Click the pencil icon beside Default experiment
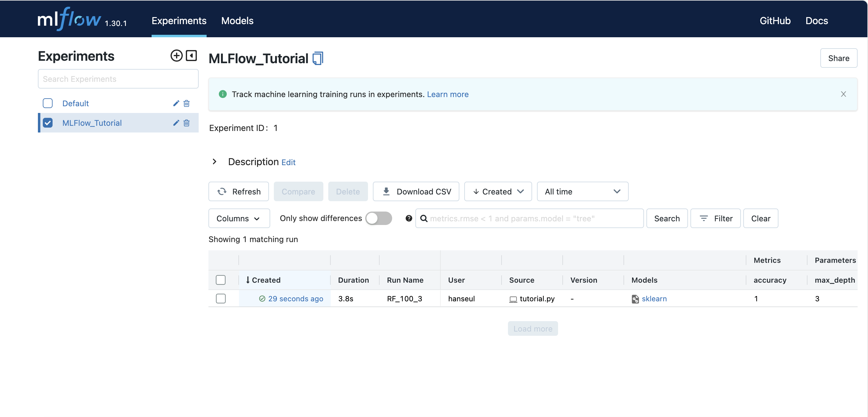 (176, 103)
